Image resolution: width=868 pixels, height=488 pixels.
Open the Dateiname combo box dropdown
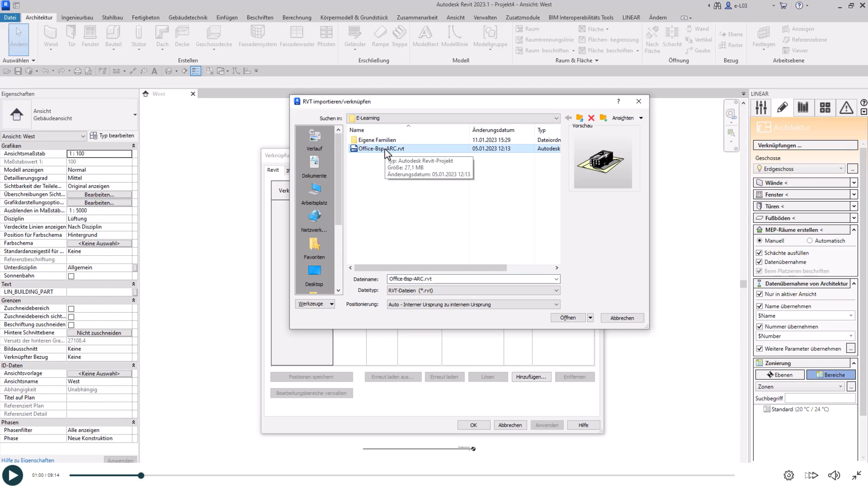coord(556,279)
